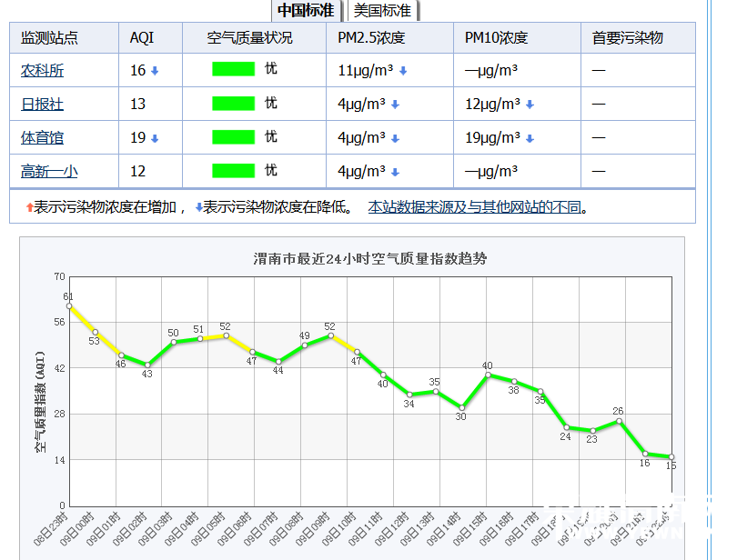Screen dimensions: 737x560
Task: Switch to the 美国标准 tab
Action: [x=382, y=10]
